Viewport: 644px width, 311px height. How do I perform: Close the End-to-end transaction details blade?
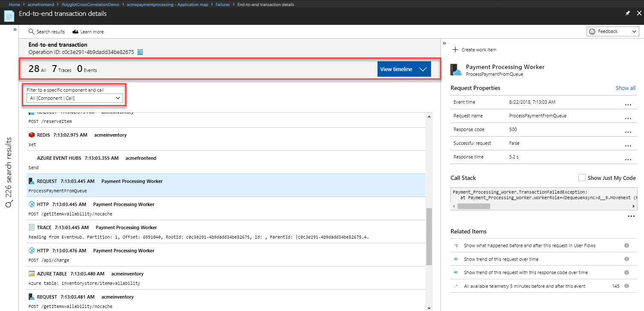coord(639,13)
